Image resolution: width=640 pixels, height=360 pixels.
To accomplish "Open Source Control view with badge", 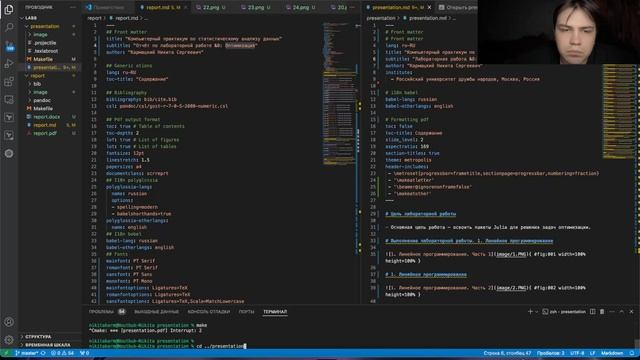I will click(9, 46).
